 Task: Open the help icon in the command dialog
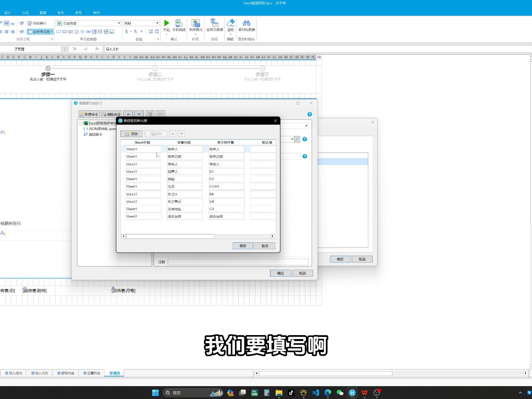click(310, 114)
